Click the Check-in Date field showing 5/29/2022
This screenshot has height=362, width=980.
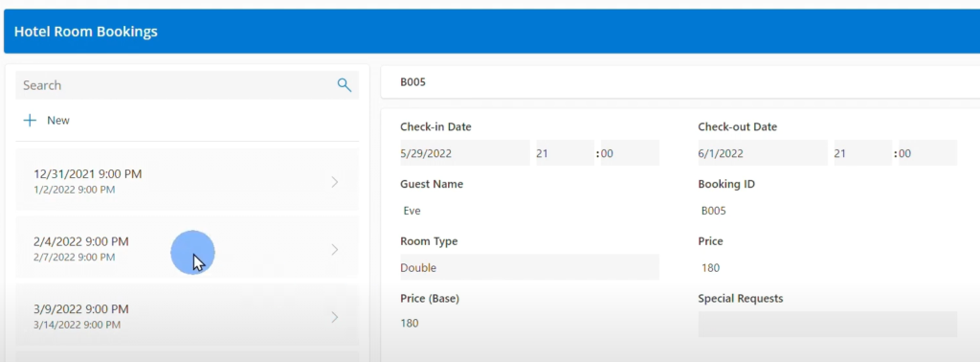464,153
